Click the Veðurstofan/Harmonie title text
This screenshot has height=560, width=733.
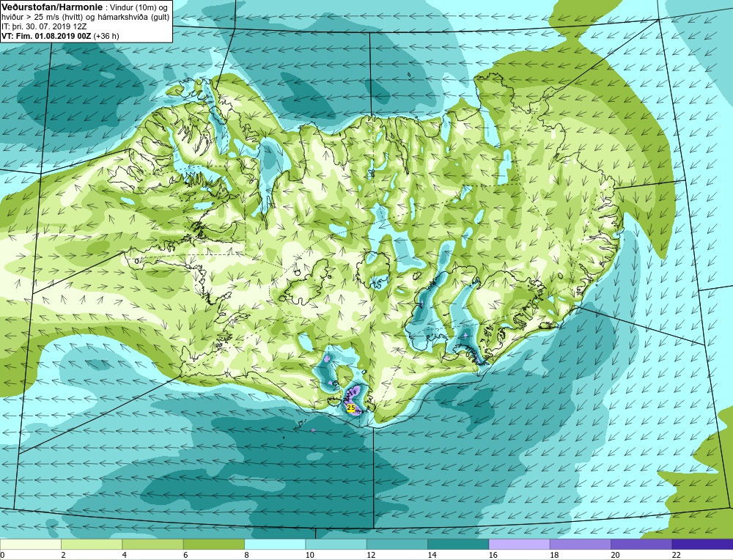(x=51, y=7)
